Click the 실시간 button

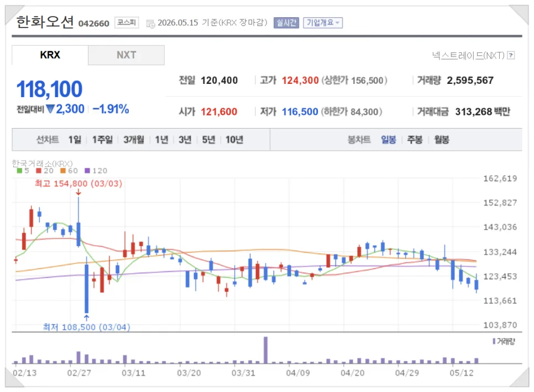(286, 23)
